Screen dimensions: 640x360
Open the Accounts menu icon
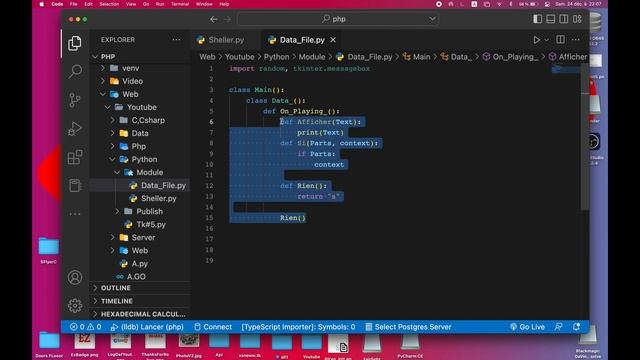click(75, 278)
